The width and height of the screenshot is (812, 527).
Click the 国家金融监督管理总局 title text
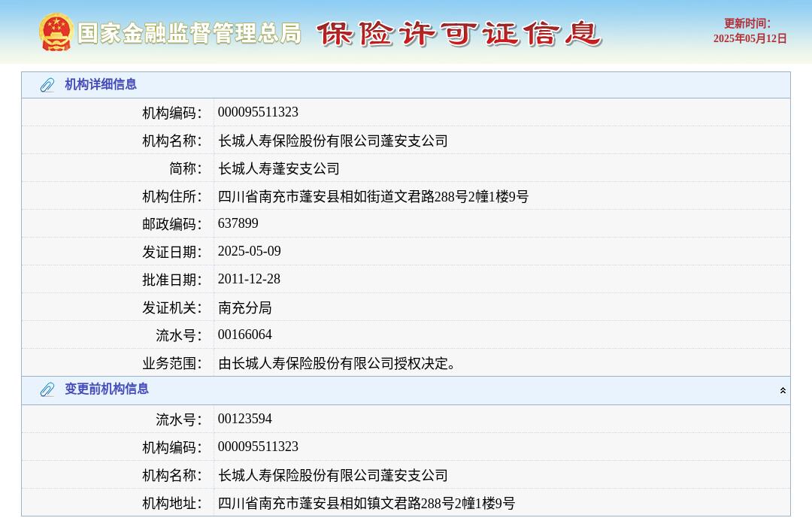click(x=189, y=33)
